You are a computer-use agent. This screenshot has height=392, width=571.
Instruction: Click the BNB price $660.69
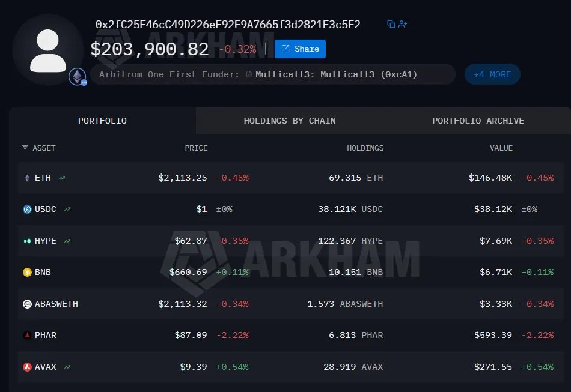pyautogui.click(x=188, y=272)
